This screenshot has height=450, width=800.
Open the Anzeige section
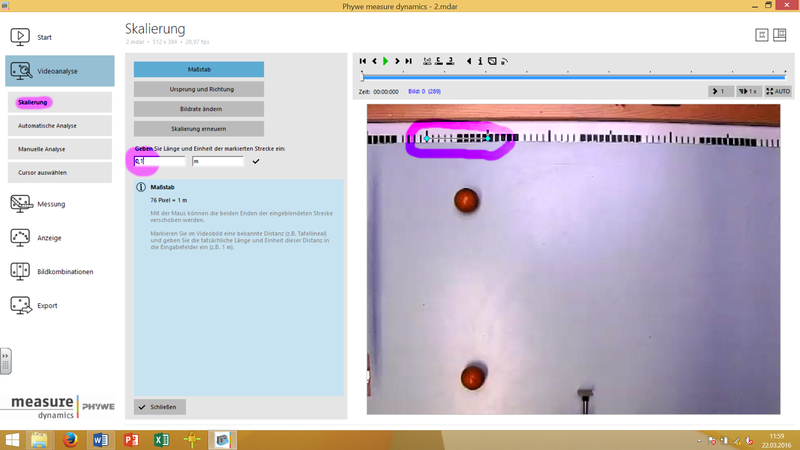[x=48, y=238]
